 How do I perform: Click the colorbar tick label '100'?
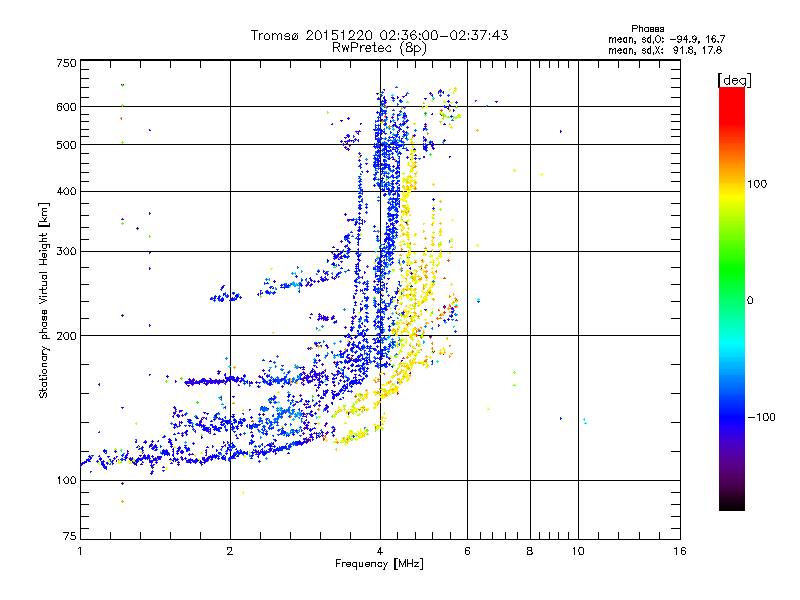pos(757,184)
